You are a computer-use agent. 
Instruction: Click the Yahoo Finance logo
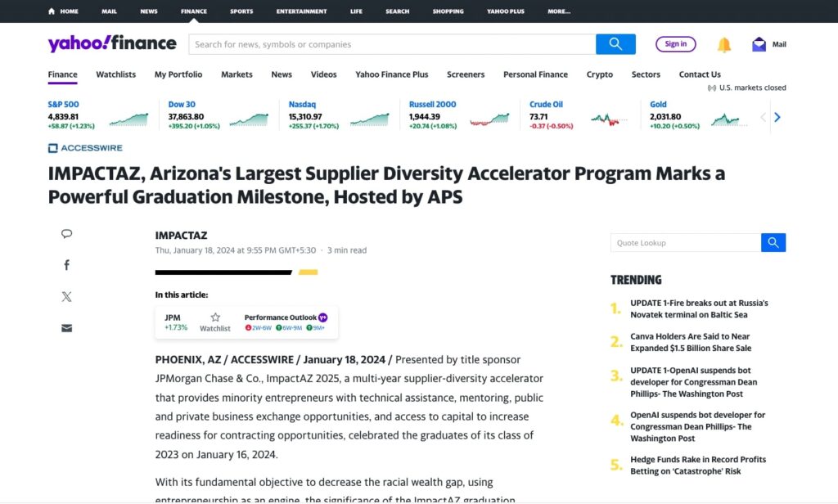click(x=111, y=43)
